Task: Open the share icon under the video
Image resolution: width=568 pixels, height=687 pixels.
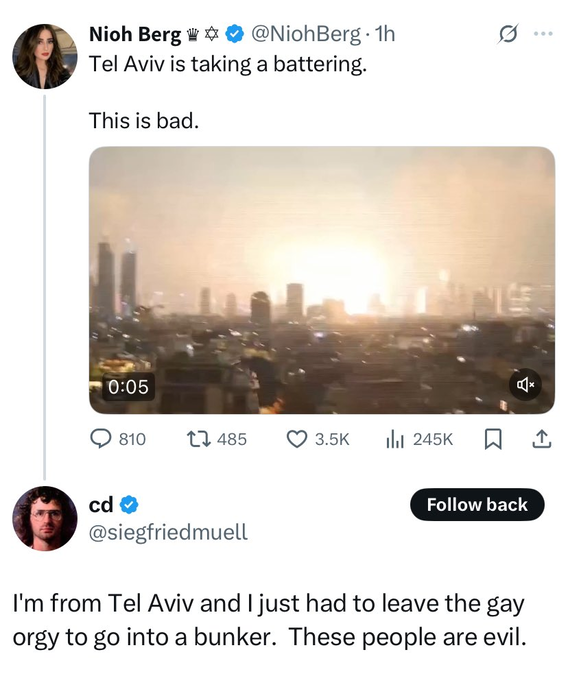Action: pyautogui.click(x=541, y=439)
